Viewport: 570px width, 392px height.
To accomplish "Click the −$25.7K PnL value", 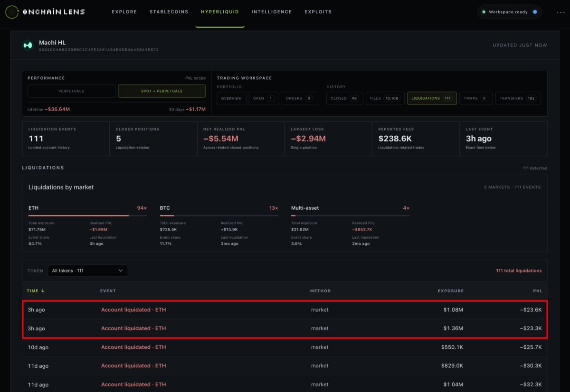I will (531, 347).
